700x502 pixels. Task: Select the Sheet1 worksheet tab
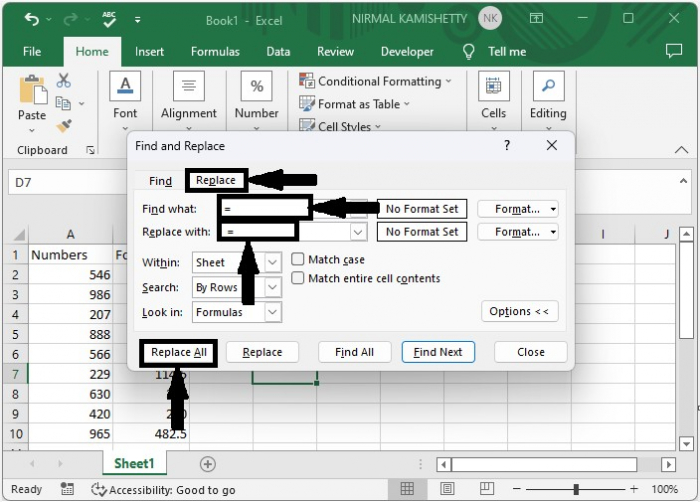tap(134, 464)
